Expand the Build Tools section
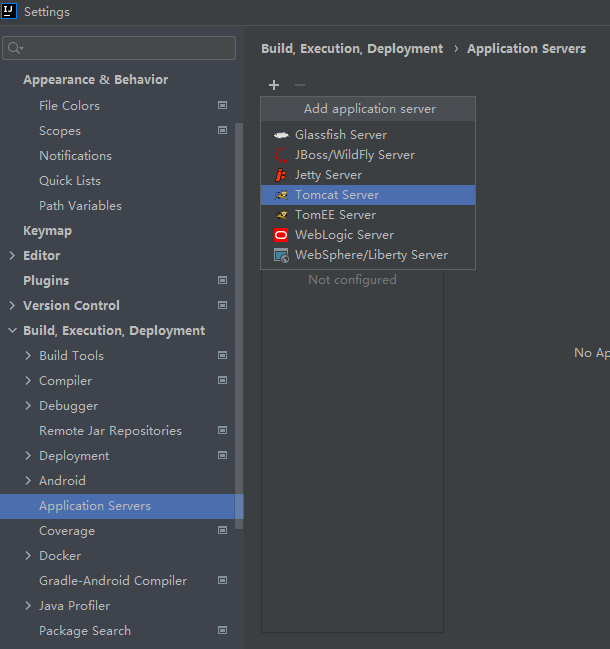 (28, 356)
